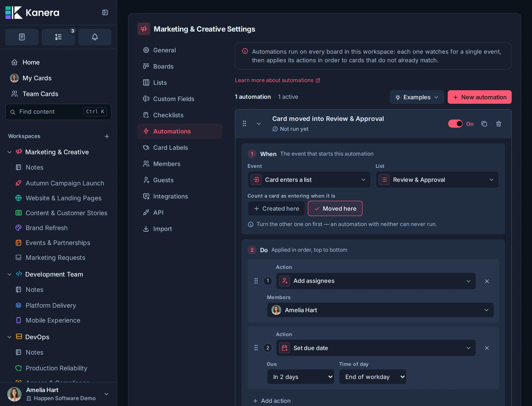Viewport: 532px width, 406px height.
Task: Click the Kanera logo
Action: pos(32,13)
